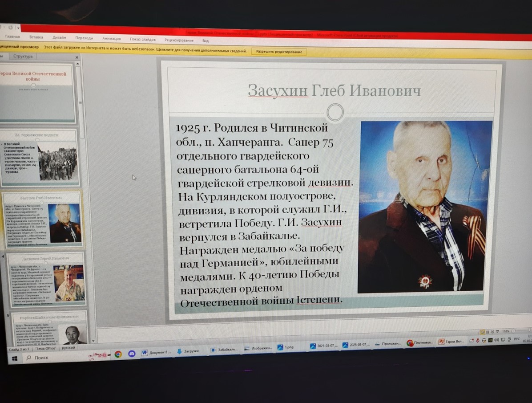This screenshot has width=532, height=403.
Task: Click the network tray icon
Action: pos(503,340)
